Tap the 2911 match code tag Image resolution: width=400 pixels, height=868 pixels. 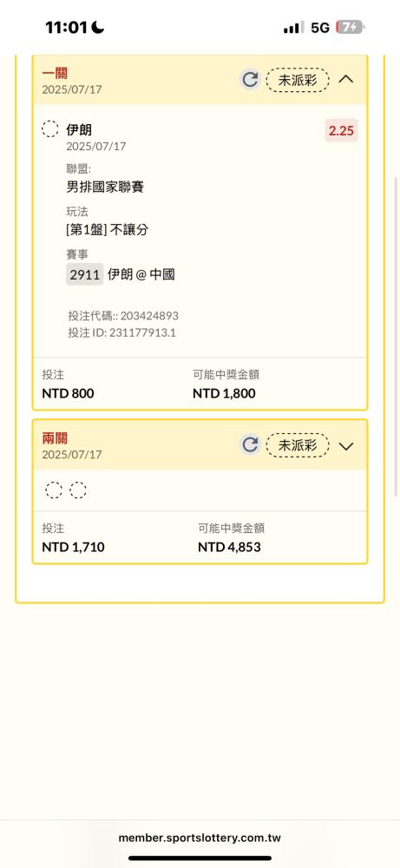click(x=85, y=274)
